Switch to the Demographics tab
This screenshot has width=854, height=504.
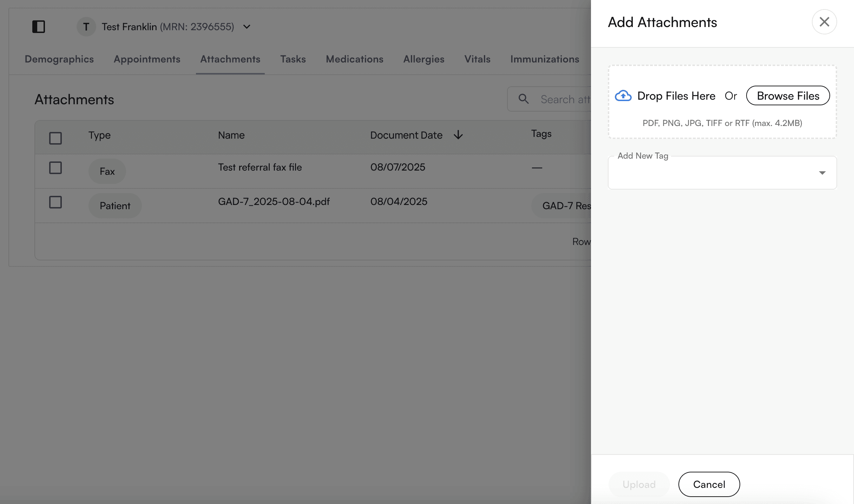(59, 59)
